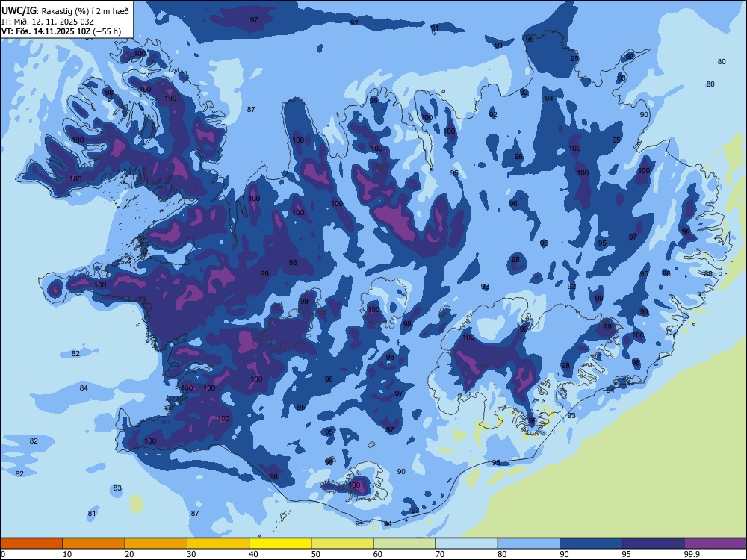
Task: Pick the yellow-green 50–60 legend swatch
Action: click(x=342, y=544)
